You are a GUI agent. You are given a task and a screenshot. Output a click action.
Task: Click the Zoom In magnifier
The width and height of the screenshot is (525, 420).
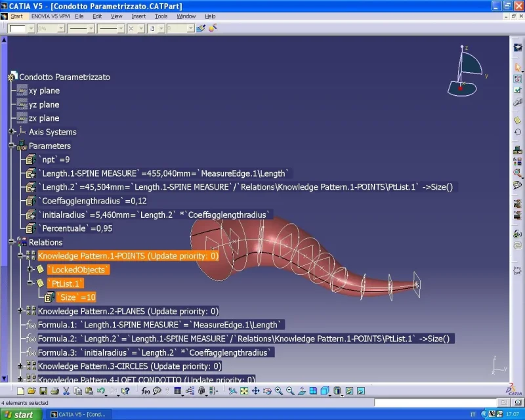[278, 391]
